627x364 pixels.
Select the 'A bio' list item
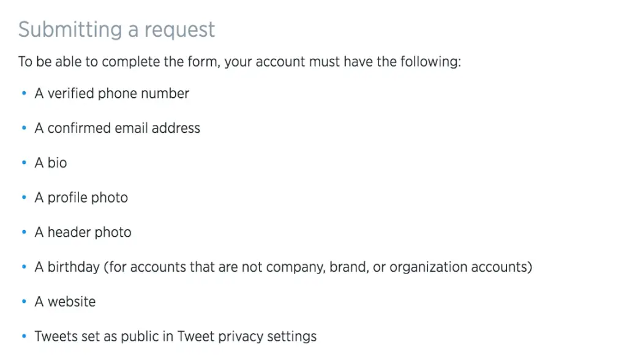click(x=51, y=163)
